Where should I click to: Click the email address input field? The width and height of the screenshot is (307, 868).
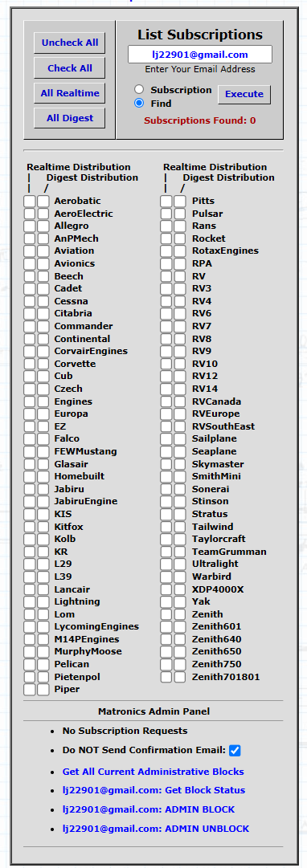click(200, 55)
